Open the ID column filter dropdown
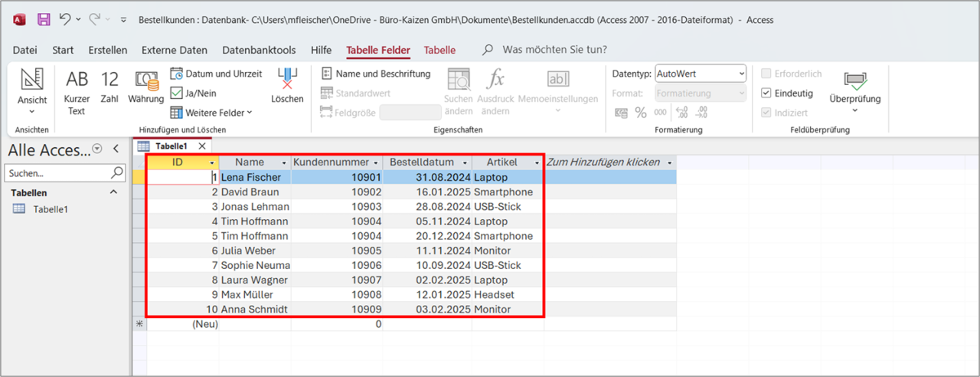The height and width of the screenshot is (377, 980). 212,162
